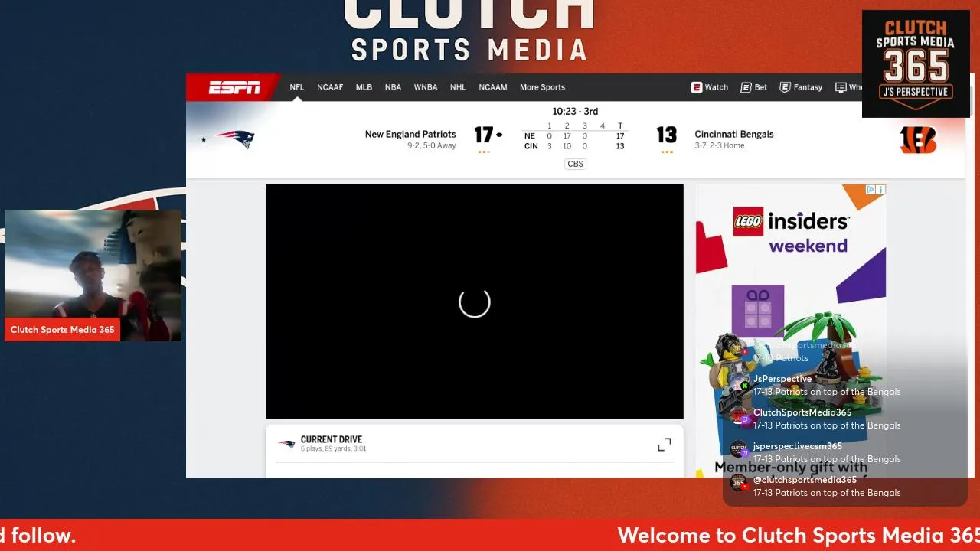
Task: Click ClutchSportsMedia365 chat avatar
Action: [x=739, y=416]
